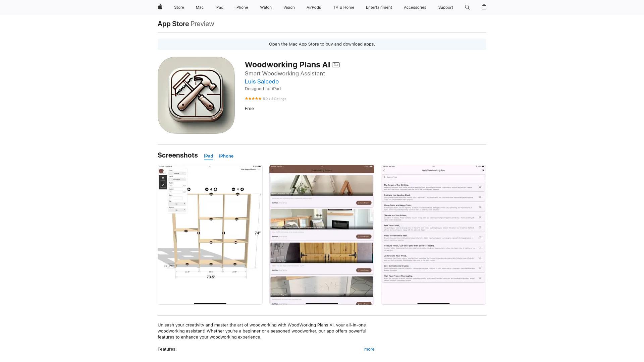The height and width of the screenshot is (362, 644).
Task: Expand the app description with more button
Action: pos(369,349)
